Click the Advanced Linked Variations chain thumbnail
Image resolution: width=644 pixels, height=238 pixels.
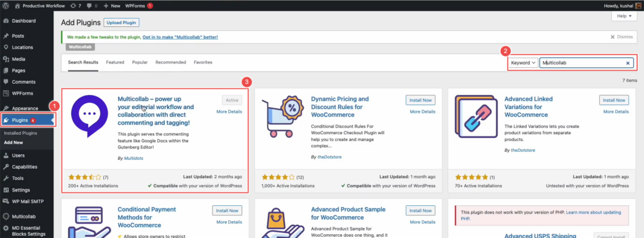477,117
